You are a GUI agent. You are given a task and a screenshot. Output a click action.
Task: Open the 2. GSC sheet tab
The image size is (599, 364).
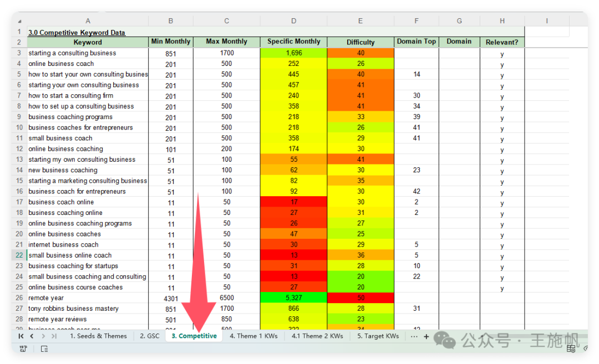[149, 336]
